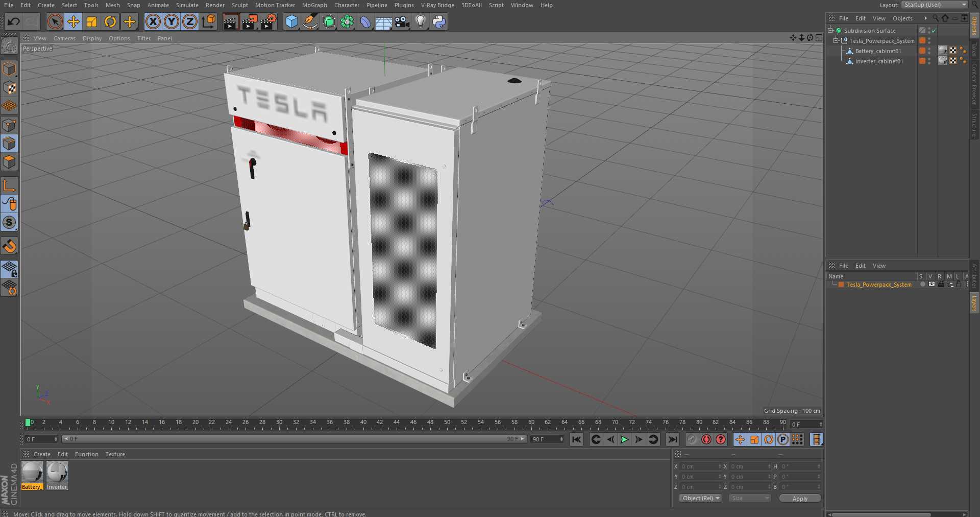Toggle Tesla_Powerpack_System layer visibility eye
This screenshot has height=517, width=980.
point(932,284)
